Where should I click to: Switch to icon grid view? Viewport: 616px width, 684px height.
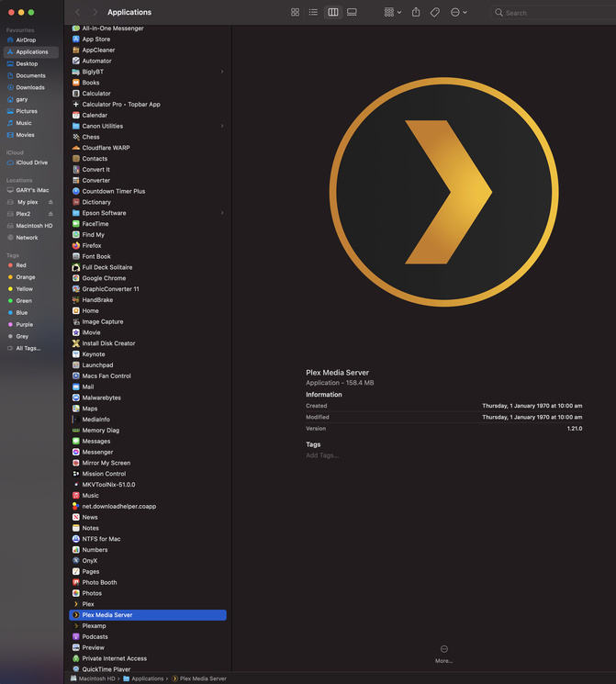[295, 12]
